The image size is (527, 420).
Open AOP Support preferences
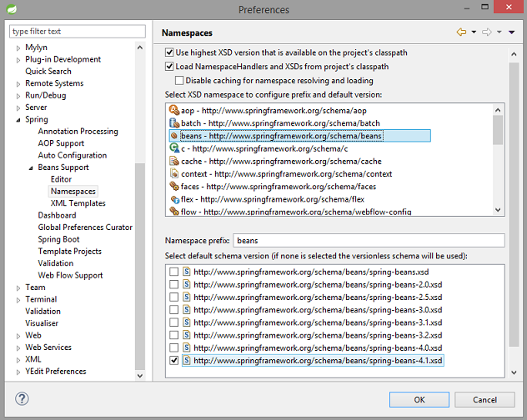(61, 143)
